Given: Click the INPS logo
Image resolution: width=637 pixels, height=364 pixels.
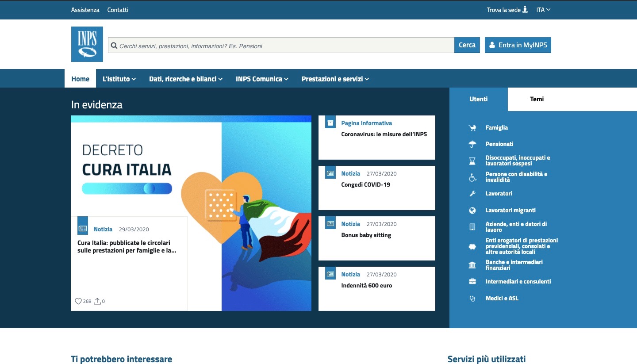Looking at the screenshot, I should pyautogui.click(x=87, y=44).
